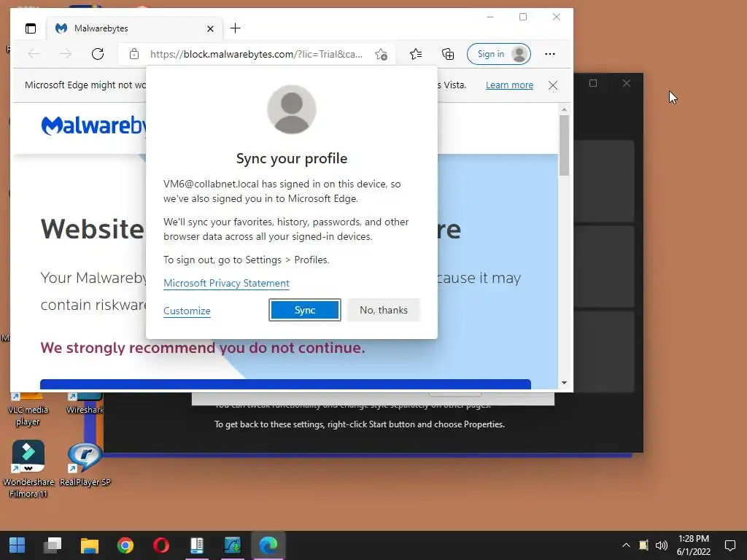Open the green arrow app taskbar icon
747x560 pixels.
pos(233,545)
